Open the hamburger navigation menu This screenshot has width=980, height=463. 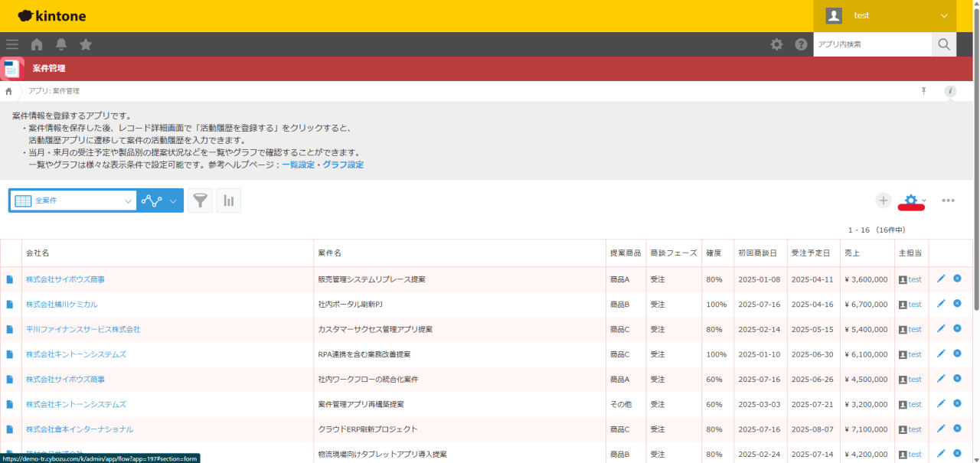(x=12, y=44)
